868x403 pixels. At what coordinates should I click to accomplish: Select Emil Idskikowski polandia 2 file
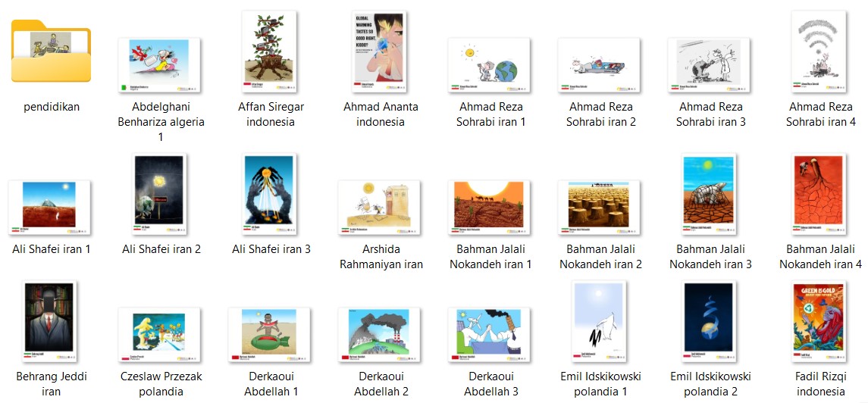[x=709, y=322]
